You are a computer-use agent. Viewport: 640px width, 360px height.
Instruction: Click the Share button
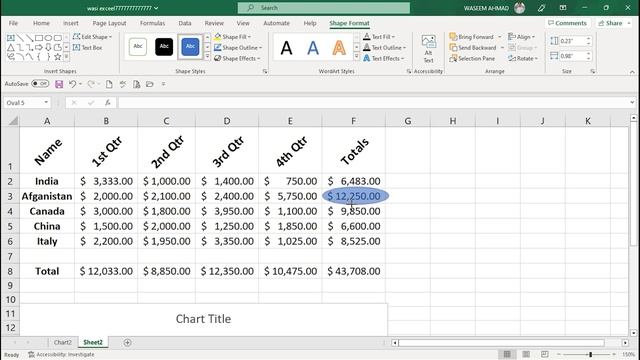click(613, 23)
